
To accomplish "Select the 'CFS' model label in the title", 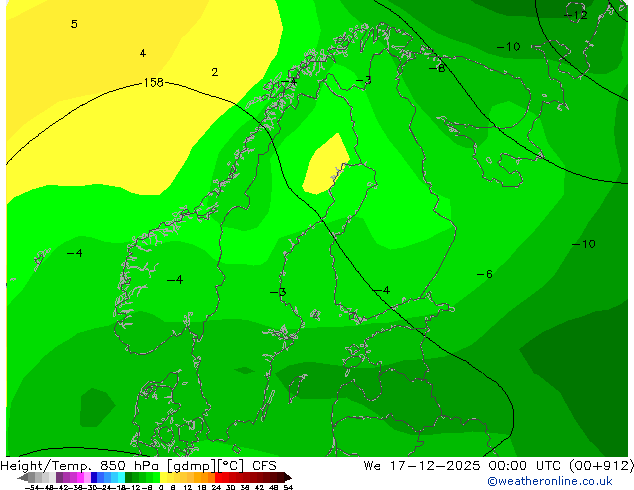I will click(264, 466).
